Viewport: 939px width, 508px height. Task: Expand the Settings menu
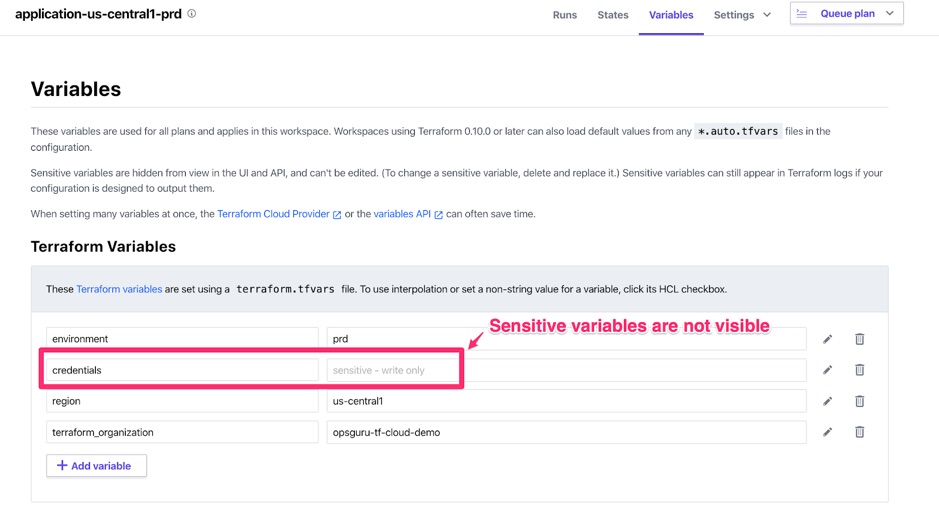click(x=741, y=15)
